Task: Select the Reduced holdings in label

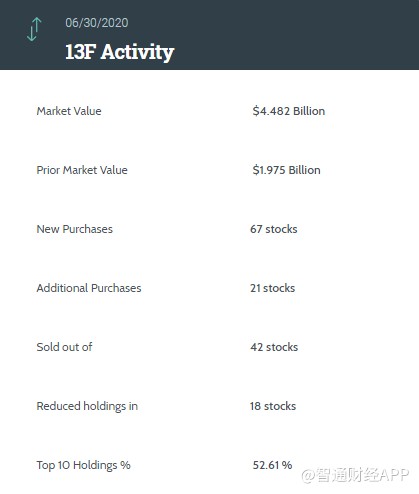Action: (x=87, y=406)
